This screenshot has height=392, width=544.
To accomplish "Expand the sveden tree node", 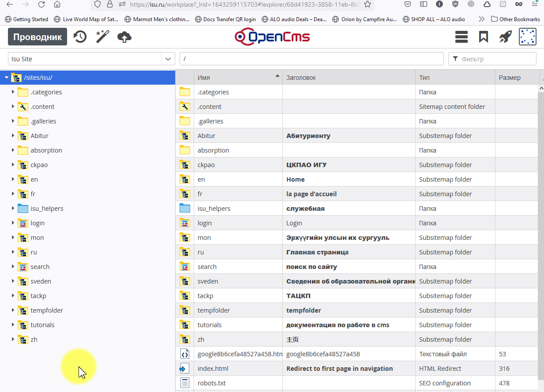I will tap(13, 281).
